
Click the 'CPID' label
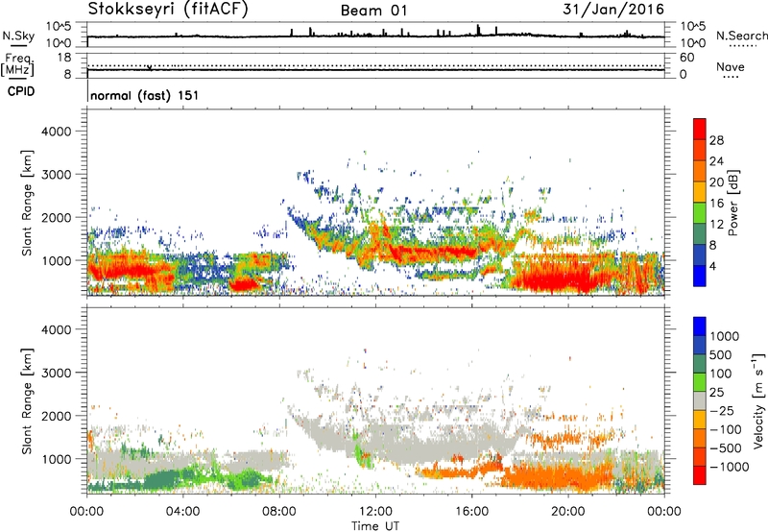click(21, 91)
